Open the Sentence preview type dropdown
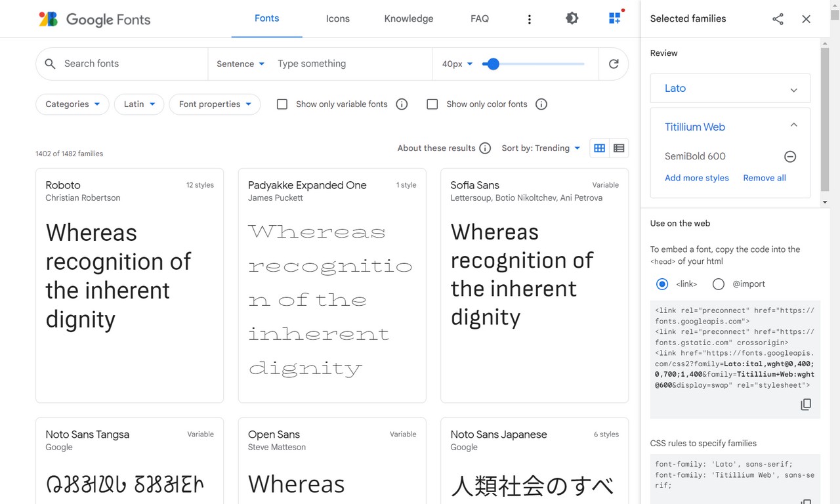840x504 pixels. pyautogui.click(x=240, y=64)
